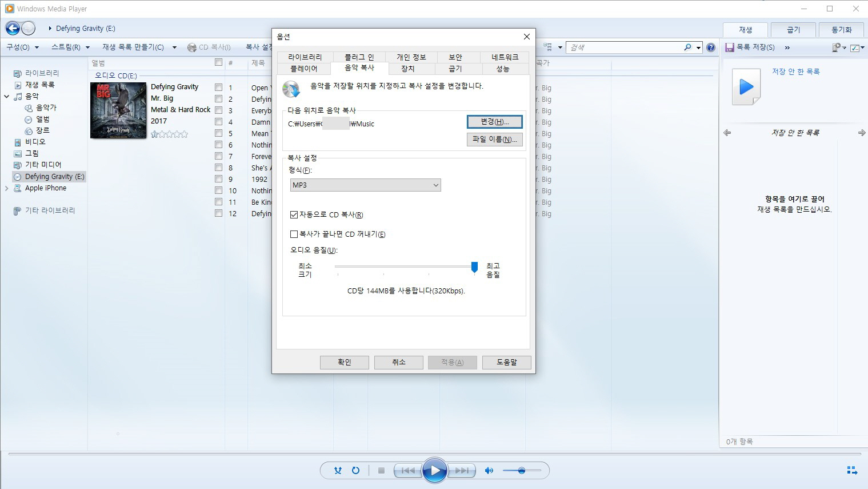868x489 pixels.
Task: Mute the sound speaker icon
Action: [x=489, y=471]
